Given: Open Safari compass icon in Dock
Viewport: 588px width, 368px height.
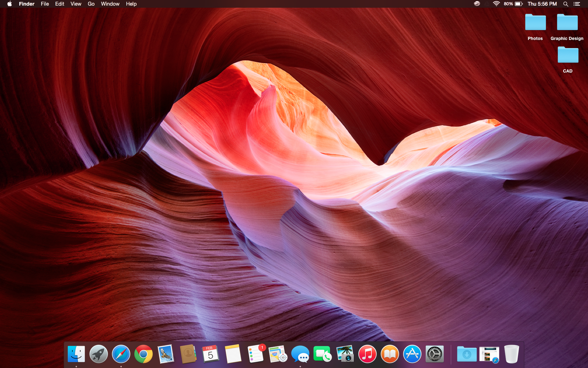Looking at the screenshot, I should click(121, 354).
